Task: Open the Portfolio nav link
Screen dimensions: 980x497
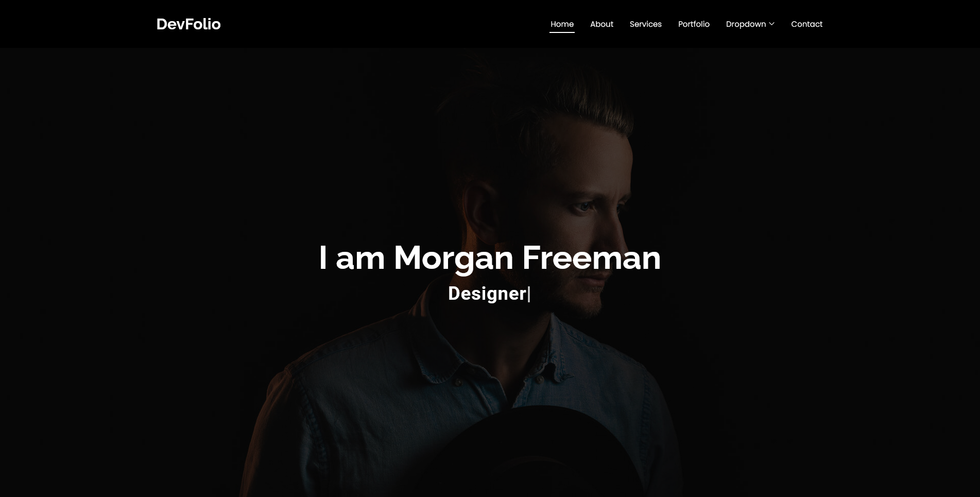Action: coord(694,24)
